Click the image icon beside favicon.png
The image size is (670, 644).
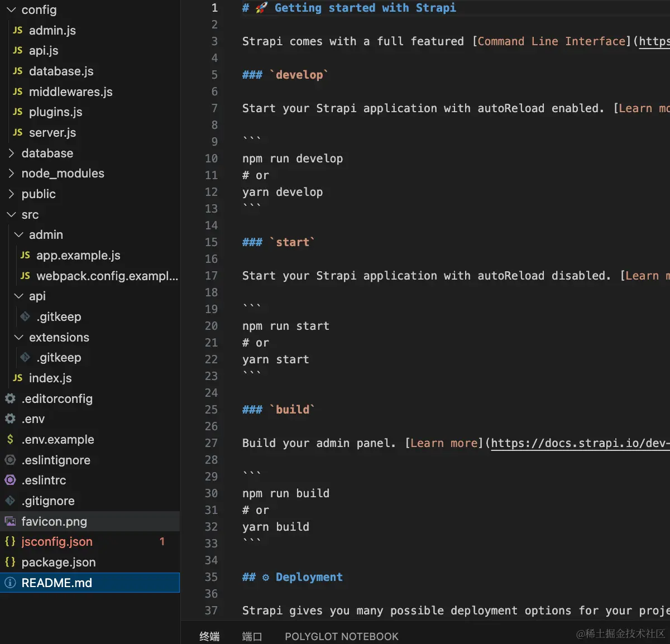10,521
